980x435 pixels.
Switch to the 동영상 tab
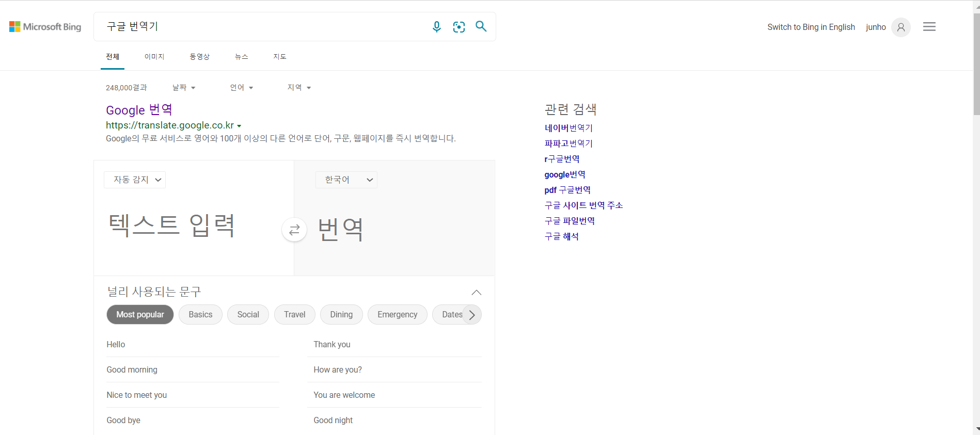click(x=199, y=57)
